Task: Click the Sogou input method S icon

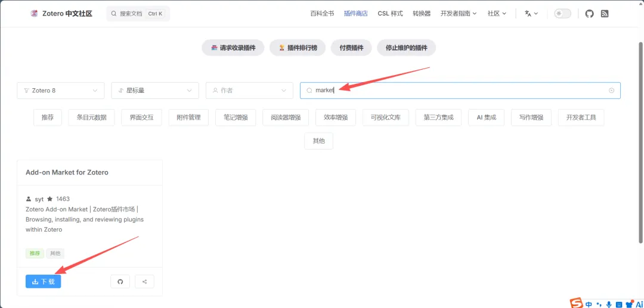Action: click(x=577, y=304)
